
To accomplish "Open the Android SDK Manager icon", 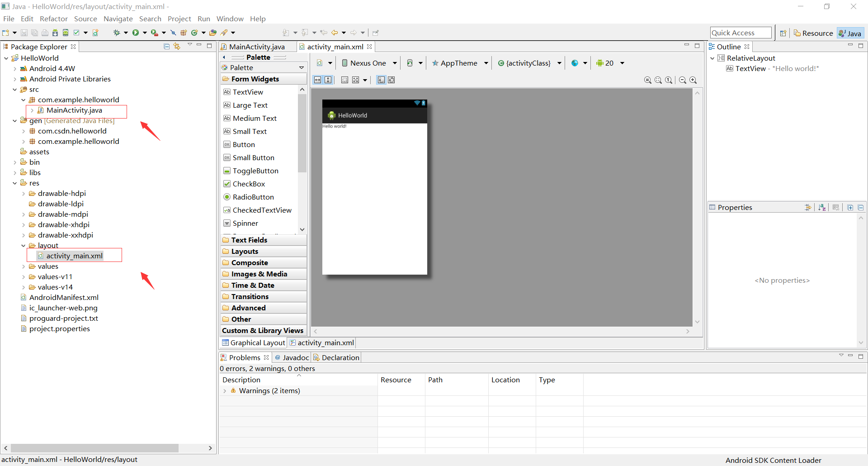I will (x=55, y=33).
